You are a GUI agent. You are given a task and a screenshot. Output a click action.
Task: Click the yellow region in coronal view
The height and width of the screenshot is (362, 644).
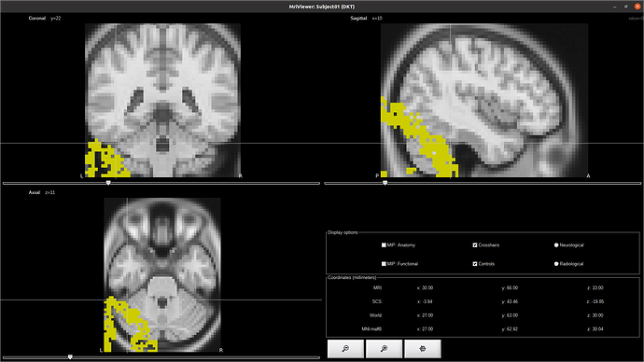[x=92, y=160]
